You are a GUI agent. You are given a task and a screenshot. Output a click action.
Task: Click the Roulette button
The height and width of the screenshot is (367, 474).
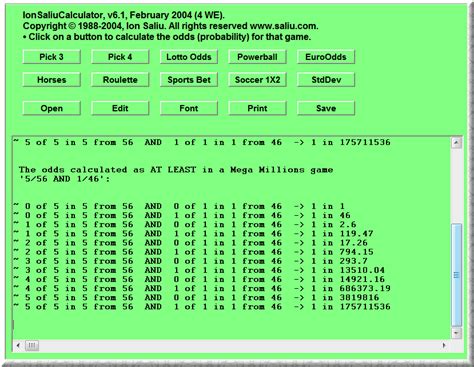click(x=120, y=80)
